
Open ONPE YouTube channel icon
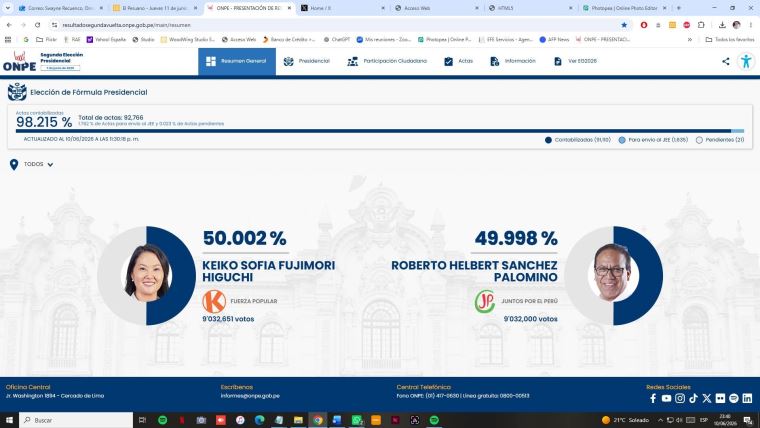(x=666, y=398)
